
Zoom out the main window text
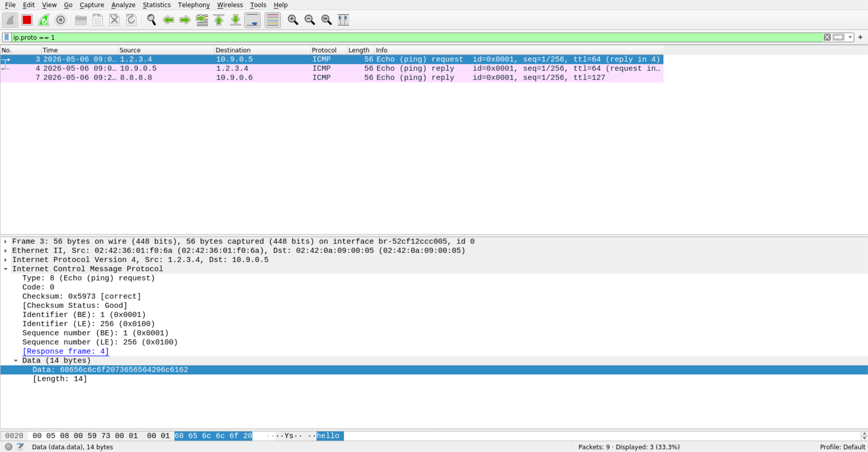(x=310, y=20)
